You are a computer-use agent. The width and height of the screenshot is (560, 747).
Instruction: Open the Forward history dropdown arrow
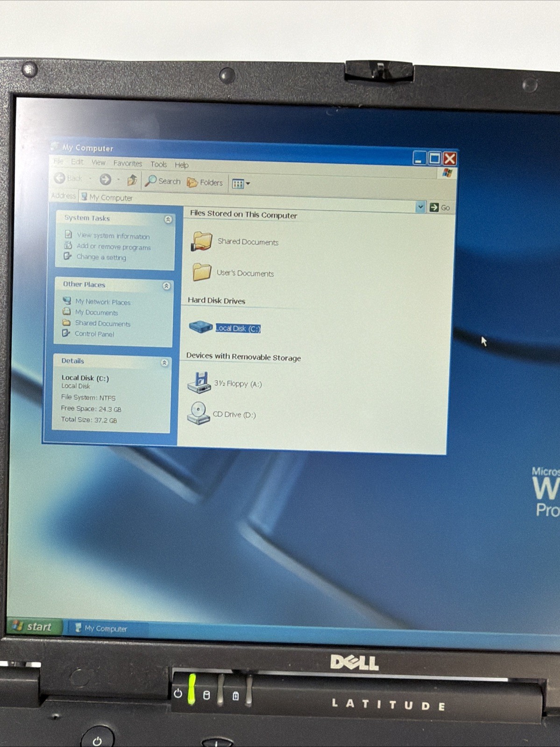click(119, 180)
